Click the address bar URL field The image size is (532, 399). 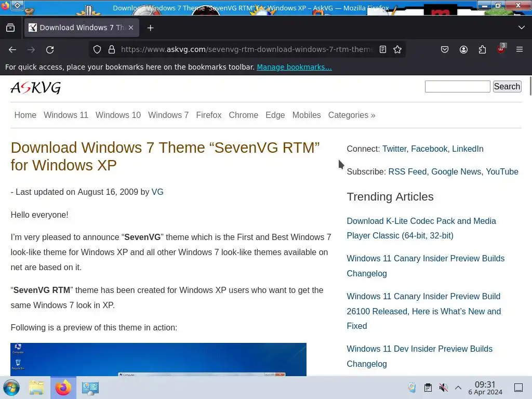click(x=247, y=49)
